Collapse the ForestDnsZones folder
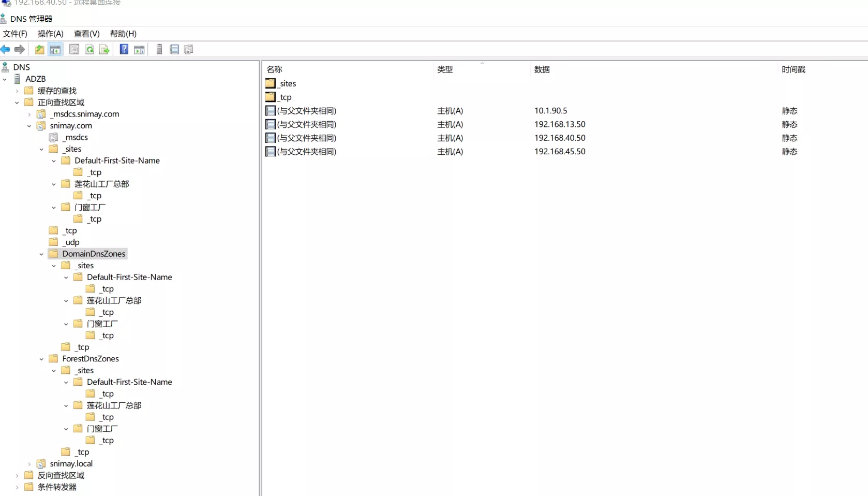Viewport: 868px width, 496px height. [x=42, y=359]
